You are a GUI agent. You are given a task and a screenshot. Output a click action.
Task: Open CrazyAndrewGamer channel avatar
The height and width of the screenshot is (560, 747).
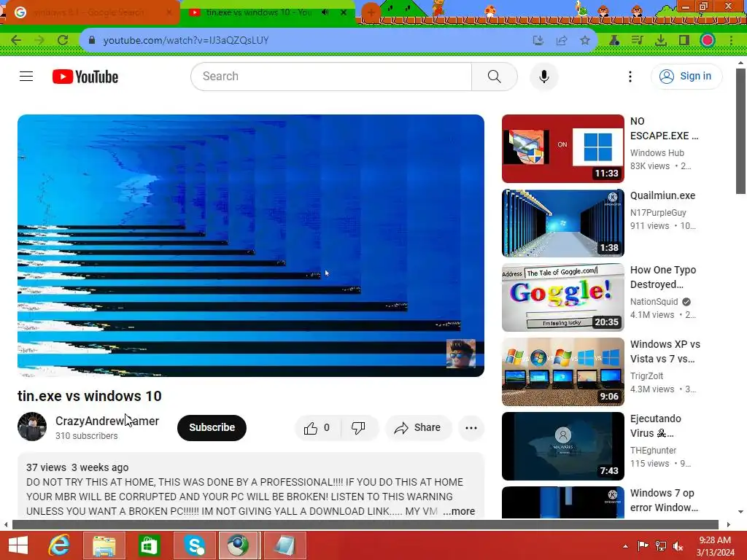click(x=32, y=427)
